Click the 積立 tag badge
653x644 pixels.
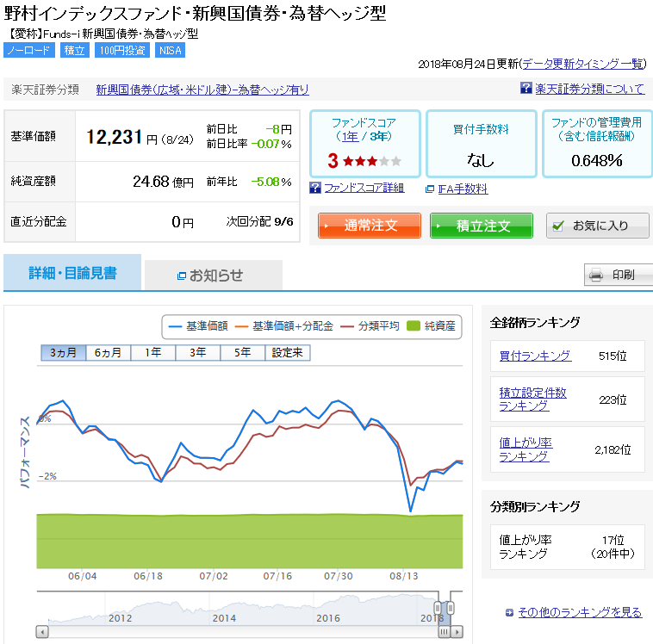(x=75, y=51)
